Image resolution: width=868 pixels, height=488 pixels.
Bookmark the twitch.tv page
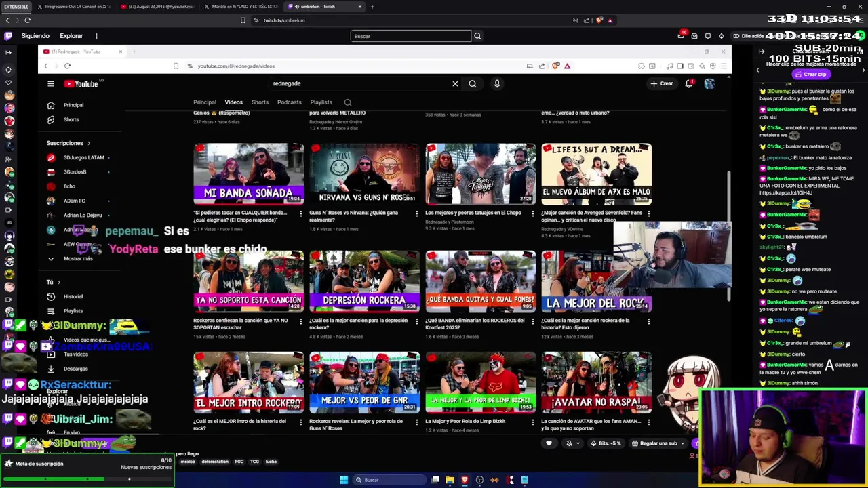[243, 20]
